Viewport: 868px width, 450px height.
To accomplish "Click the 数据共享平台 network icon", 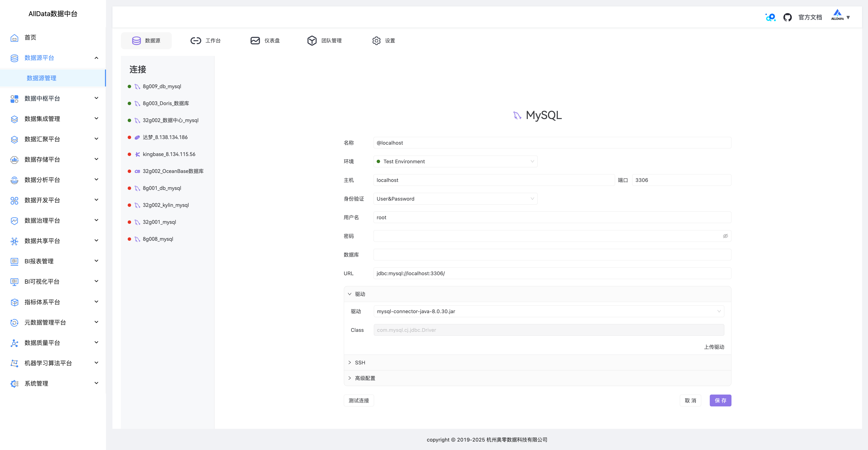I will coord(14,241).
